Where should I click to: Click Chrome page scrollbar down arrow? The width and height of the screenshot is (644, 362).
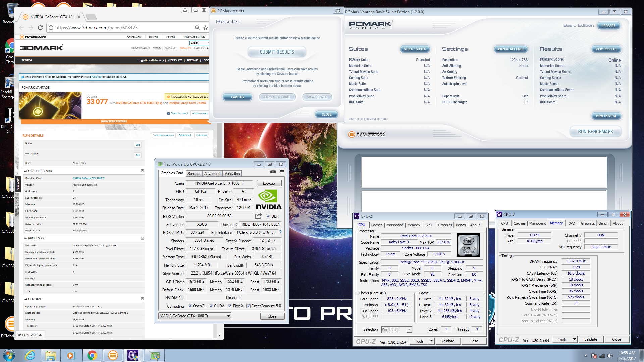coord(219,335)
